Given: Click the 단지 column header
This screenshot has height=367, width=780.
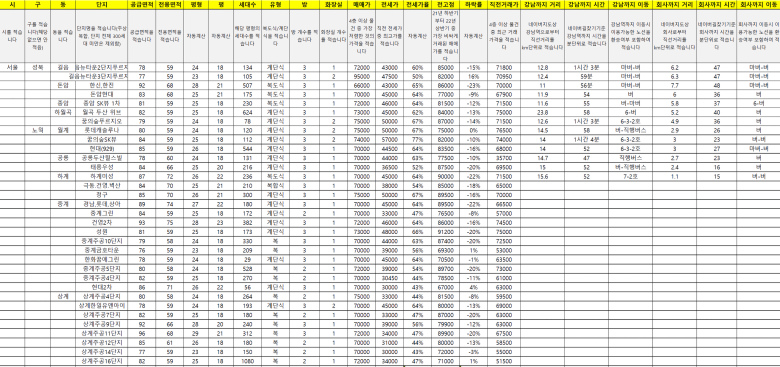Looking at the screenshot, I should pyautogui.click(x=101, y=4).
